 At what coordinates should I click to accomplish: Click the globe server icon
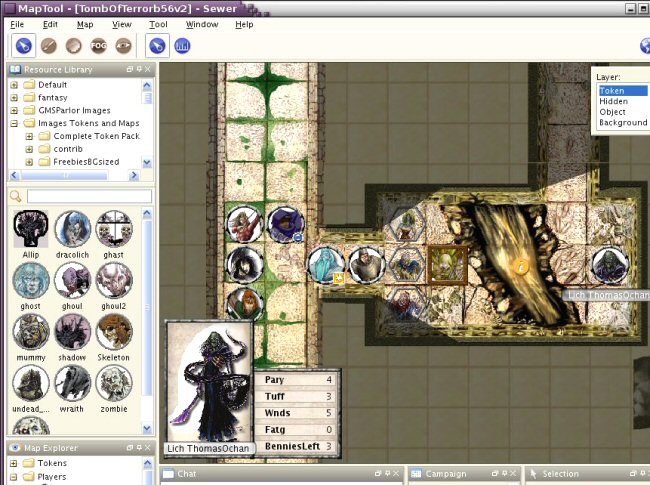coord(645,46)
